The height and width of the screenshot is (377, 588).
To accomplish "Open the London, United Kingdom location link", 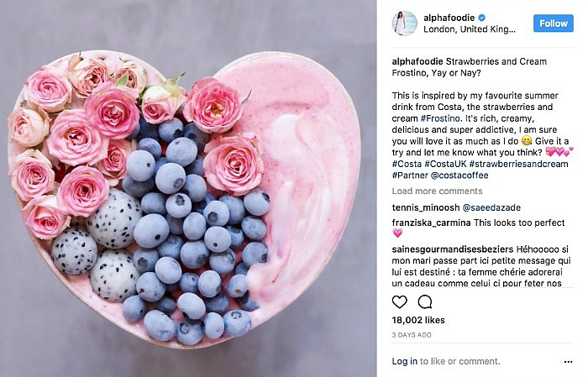I will (470, 29).
